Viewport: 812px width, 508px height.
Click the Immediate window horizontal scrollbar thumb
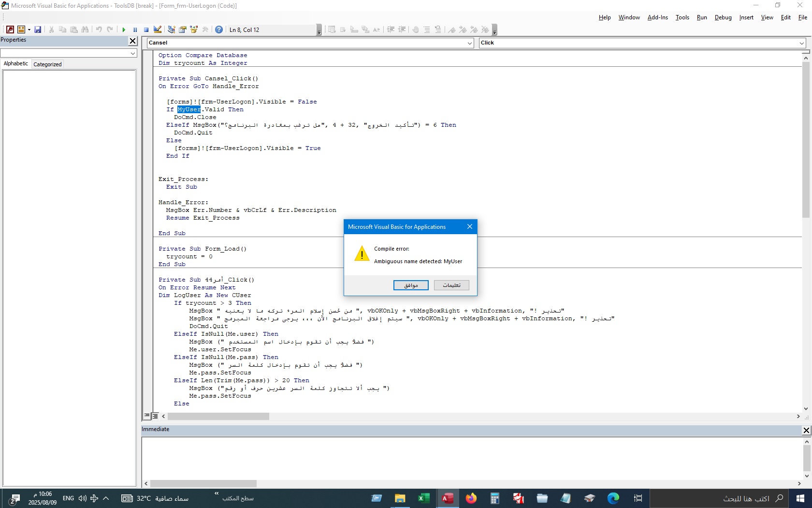[x=203, y=483]
